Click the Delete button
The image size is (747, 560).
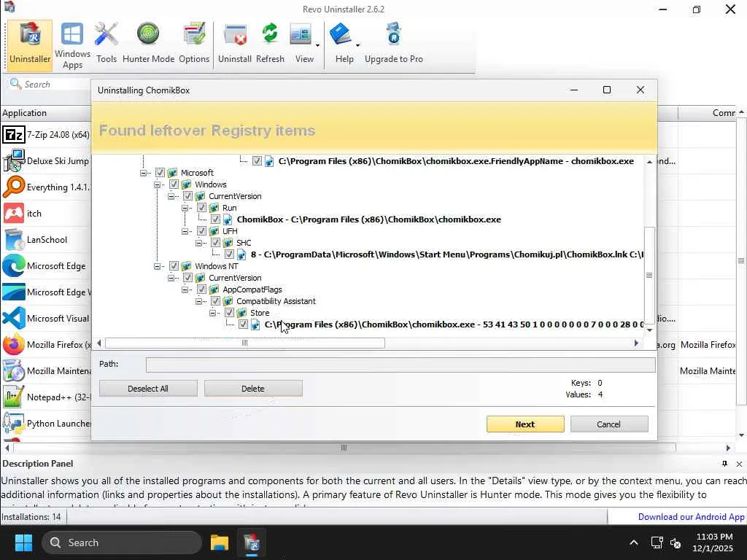(x=253, y=389)
